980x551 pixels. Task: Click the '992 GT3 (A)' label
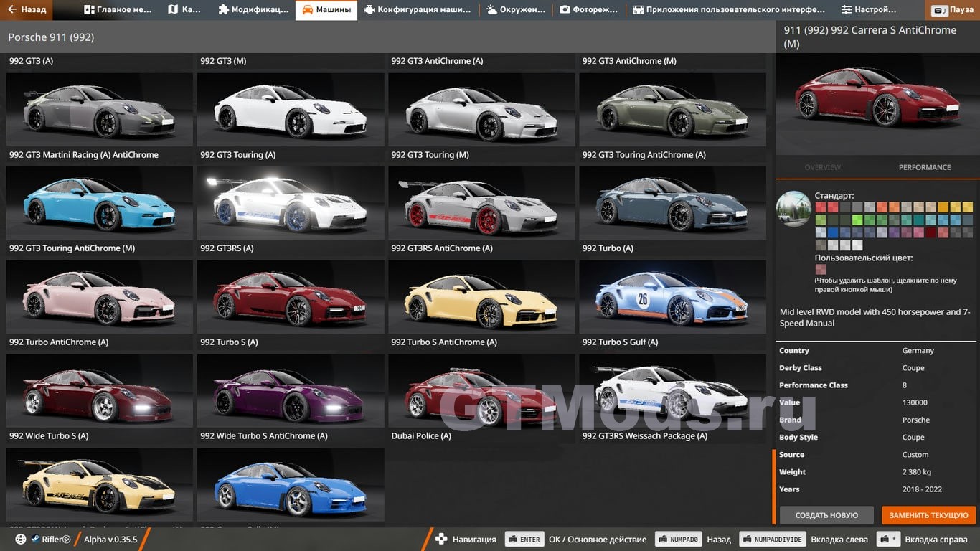(31, 61)
